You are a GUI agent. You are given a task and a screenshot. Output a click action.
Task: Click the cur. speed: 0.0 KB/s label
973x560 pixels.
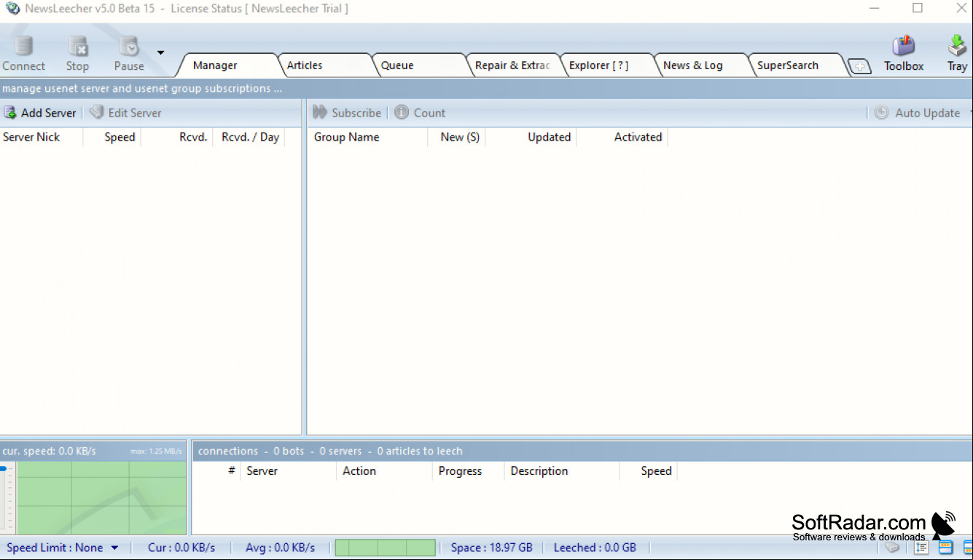[50, 451]
